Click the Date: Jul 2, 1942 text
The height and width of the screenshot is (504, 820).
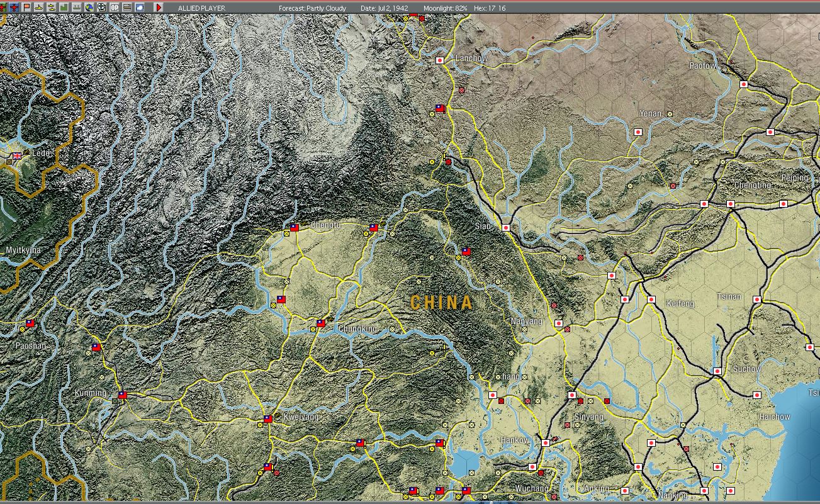pyautogui.click(x=385, y=8)
